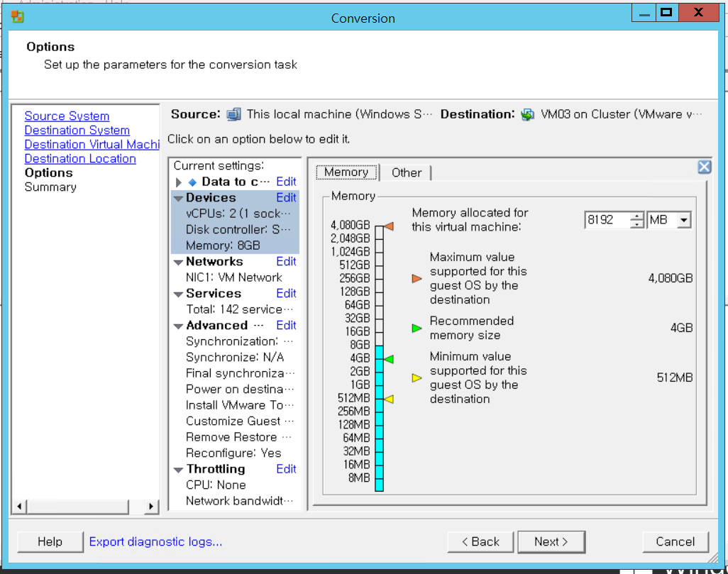Screen dimensions: 728x574
Task: Click the Converter app icon in title bar
Action: point(17,17)
